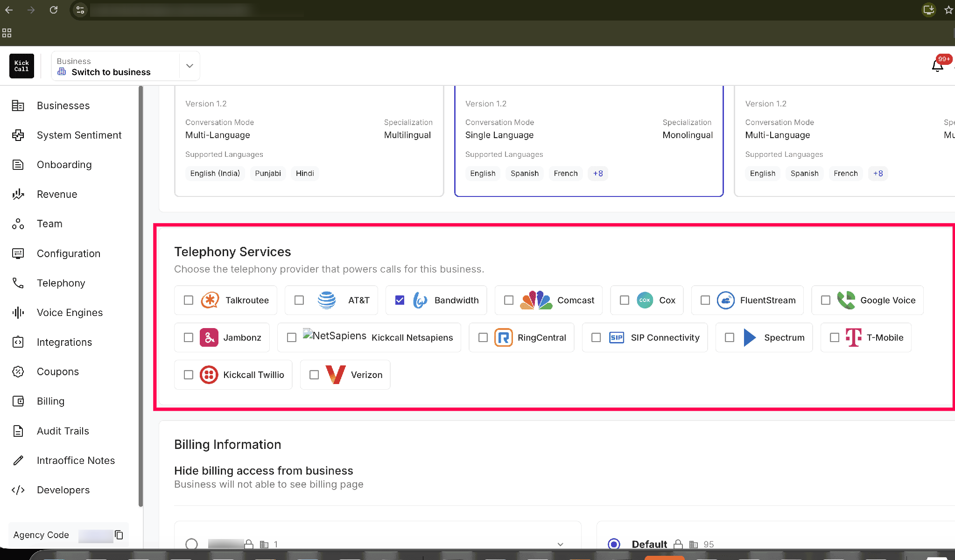The width and height of the screenshot is (955, 560).
Task: Click the Google Voice phone logo
Action: coord(846,300)
